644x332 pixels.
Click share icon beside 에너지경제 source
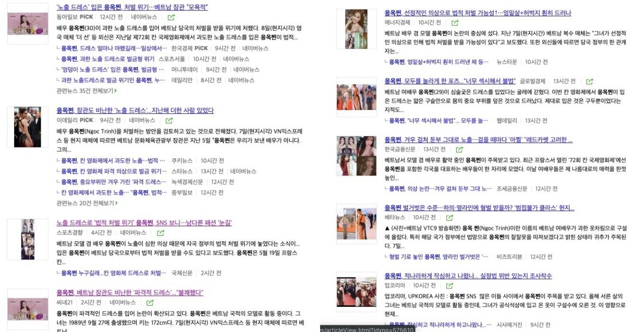coord(455,23)
